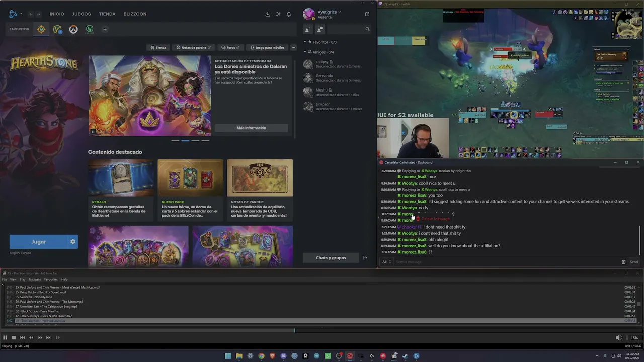Screen dimensions: 644x362
Task: Pause the banner carousel in Battle.net
Action: (93, 132)
